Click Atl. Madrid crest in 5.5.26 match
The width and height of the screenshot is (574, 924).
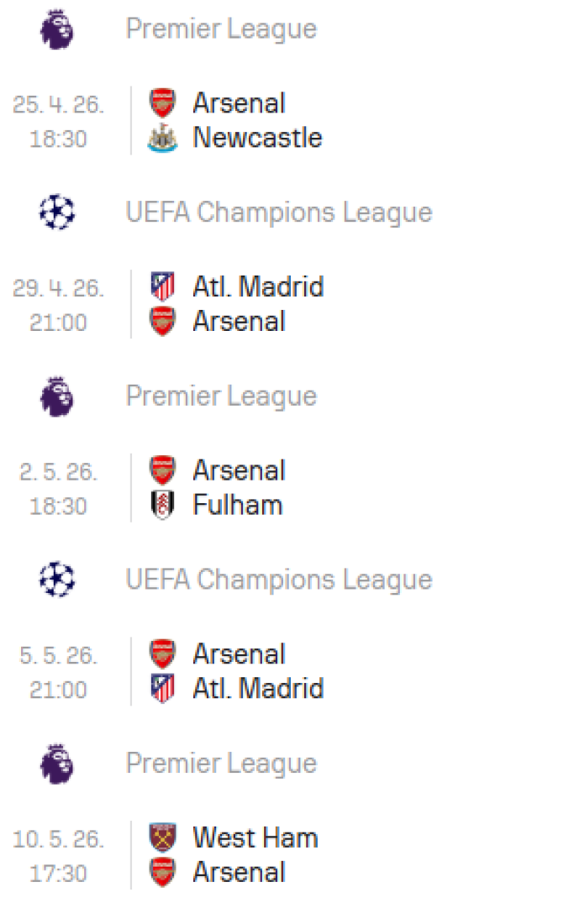162,689
